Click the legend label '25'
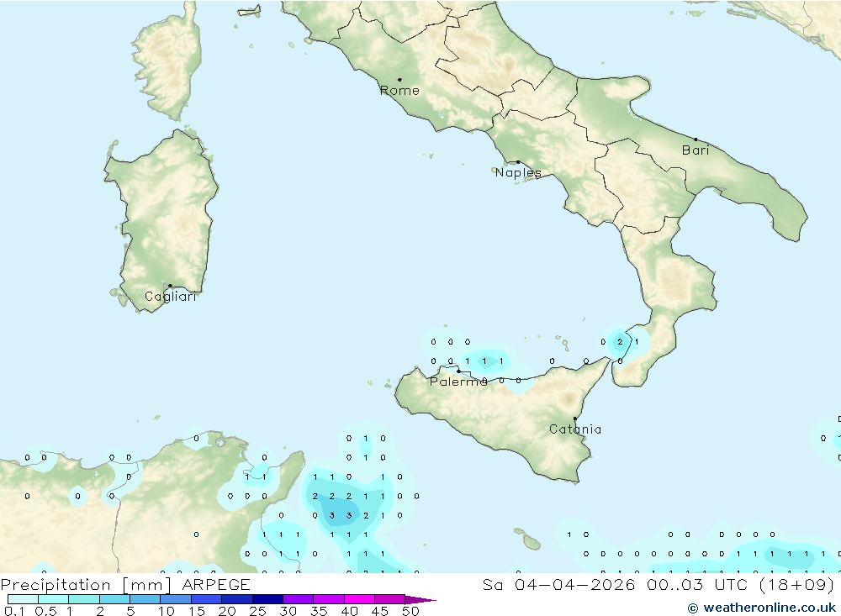Screen dimensions: 841x616 coord(257,611)
